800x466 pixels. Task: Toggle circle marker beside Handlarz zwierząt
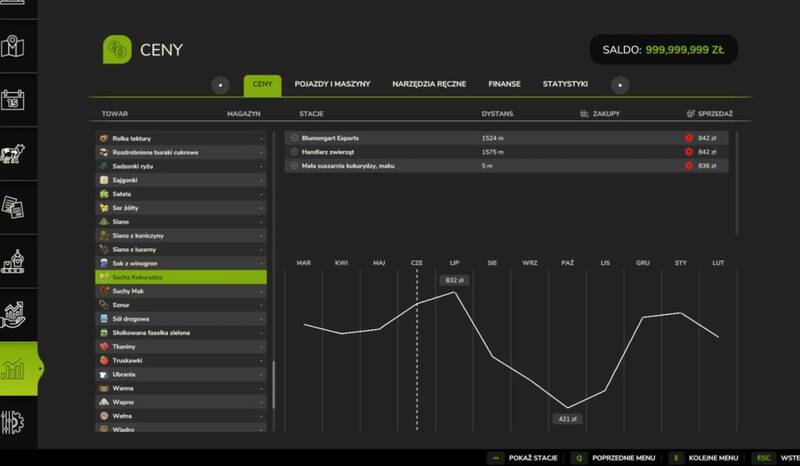(x=294, y=152)
